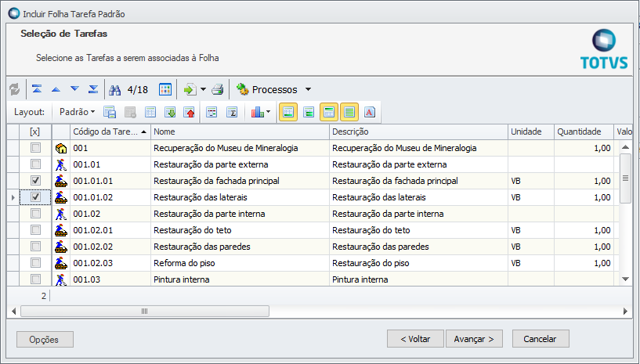Check the 001.02.01 Restauração do teto checkbox

pyautogui.click(x=35, y=230)
